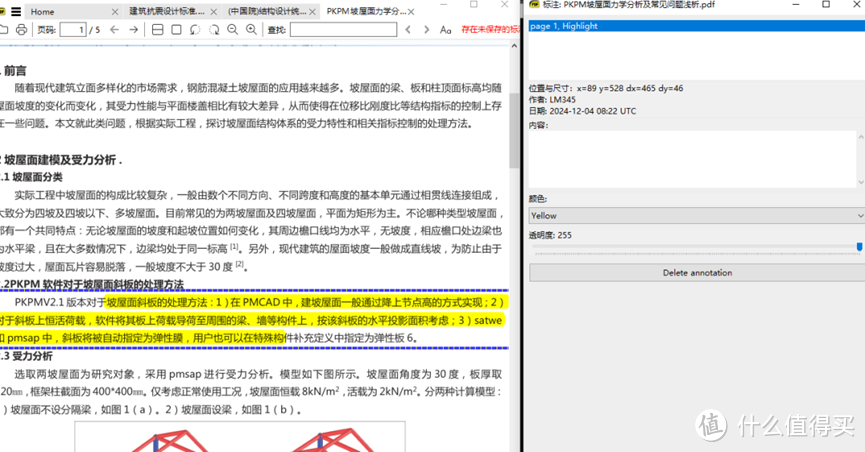Maximize the annotation panel window

(x=826, y=4)
